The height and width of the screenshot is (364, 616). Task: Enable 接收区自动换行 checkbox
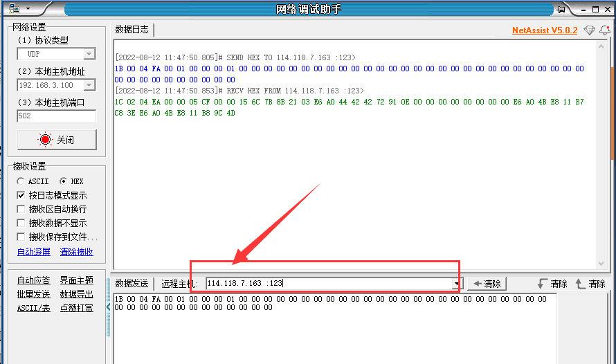tap(21, 209)
